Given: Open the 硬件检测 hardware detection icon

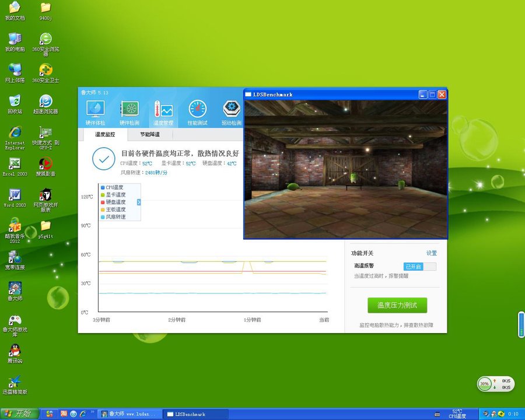Looking at the screenshot, I should [129, 112].
